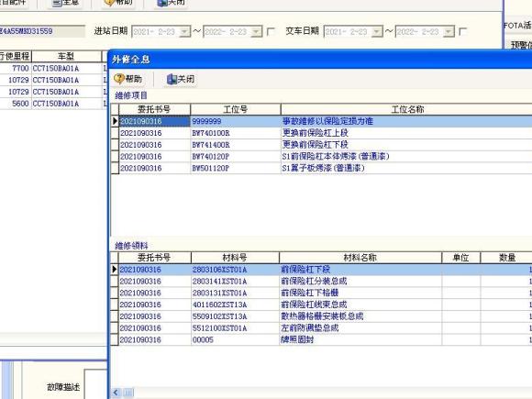Click the 数量 column header
The width and height of the screenshot is (532, 399).
pyautogui.click(x=507, y=258)
